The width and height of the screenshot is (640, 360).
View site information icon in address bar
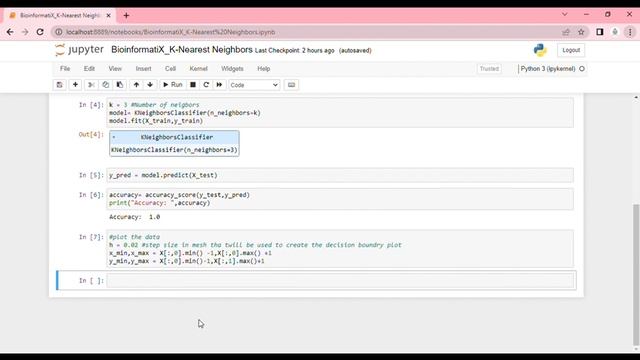pos(59,32)
